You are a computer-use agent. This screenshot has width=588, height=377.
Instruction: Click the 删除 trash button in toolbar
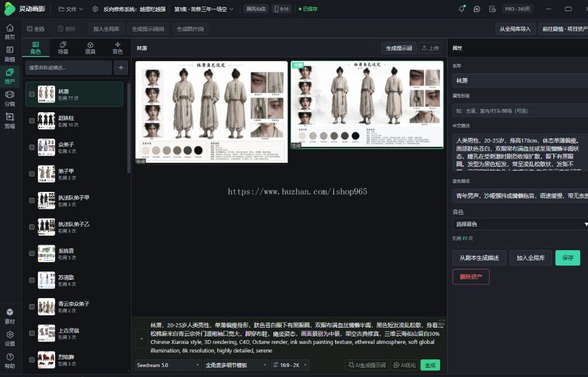click(67, 29)
